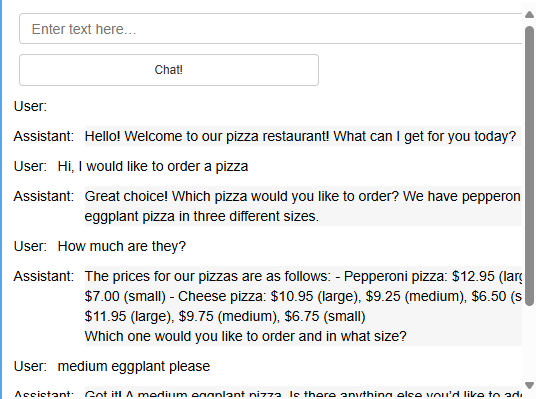
Task: Click the 'The prices for our pizzas' reply line
Action: (303, 276)
